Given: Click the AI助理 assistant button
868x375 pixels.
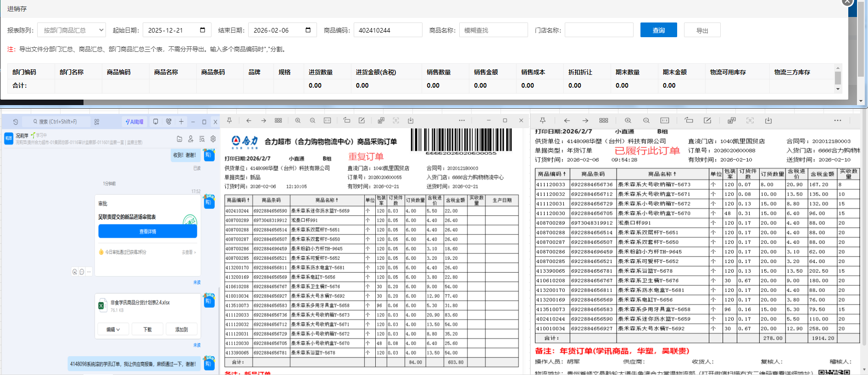Looking at the screenshot, I should tap(135, 122).
